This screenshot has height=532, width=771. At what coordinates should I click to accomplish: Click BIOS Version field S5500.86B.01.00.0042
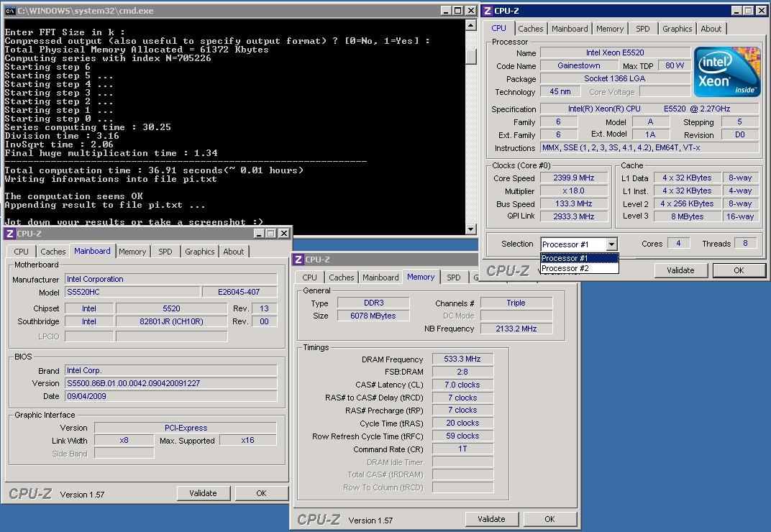[170, 383]
